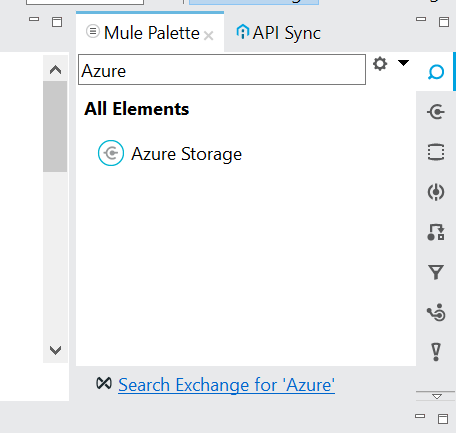Select the Search category icon in palette sidebar
456x433 pixels.
point(436,72)
